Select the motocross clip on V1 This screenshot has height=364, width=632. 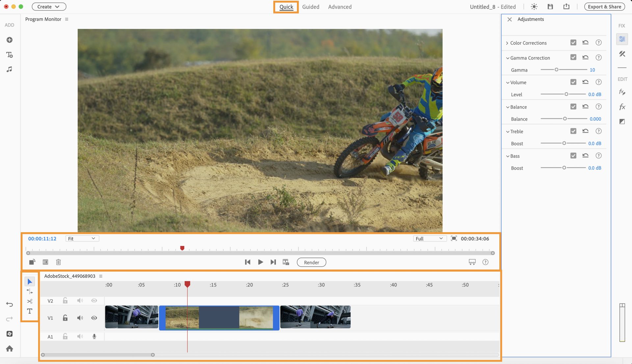(219, 318)
